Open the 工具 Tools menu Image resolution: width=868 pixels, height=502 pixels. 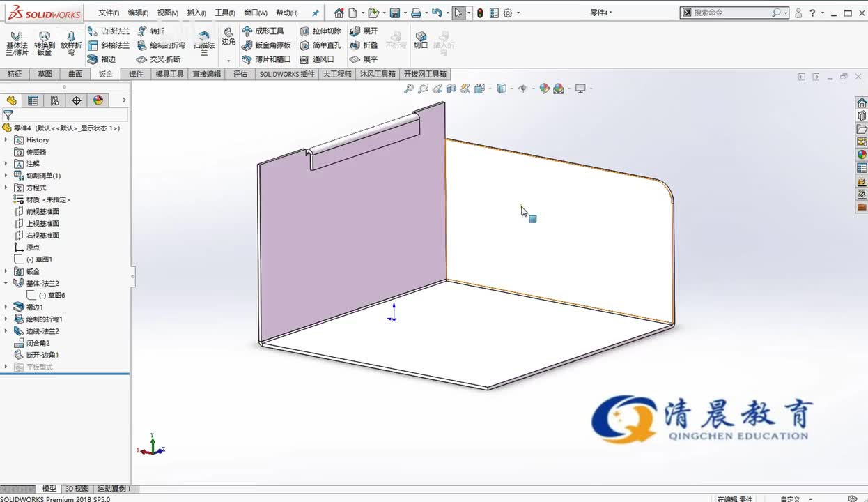[x=225, y=13]
